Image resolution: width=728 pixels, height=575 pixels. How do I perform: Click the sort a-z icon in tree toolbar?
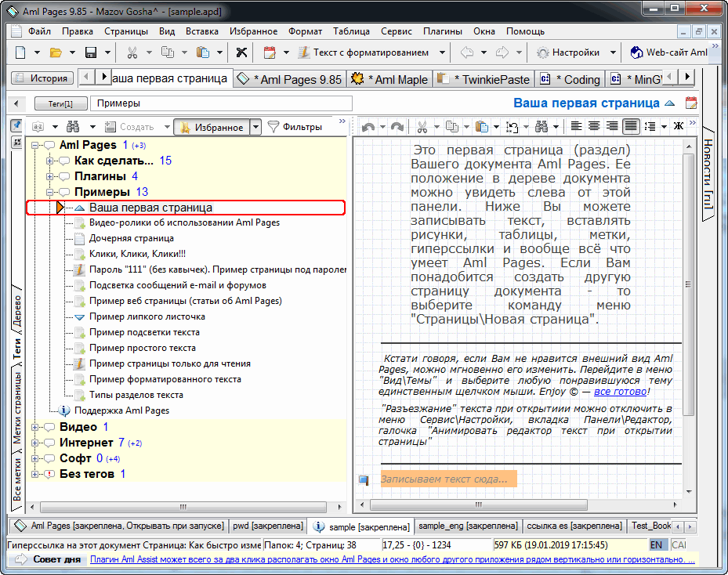38,127
